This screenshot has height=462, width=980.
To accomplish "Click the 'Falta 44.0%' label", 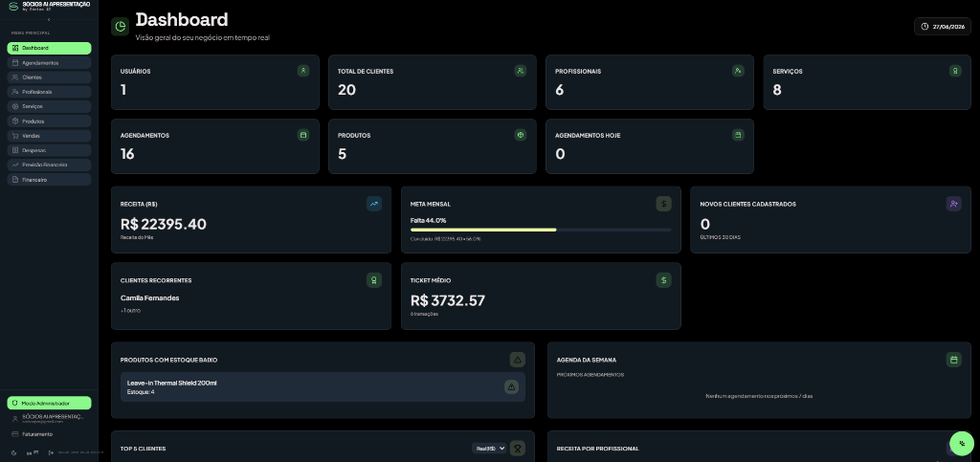I will point(428,220).
